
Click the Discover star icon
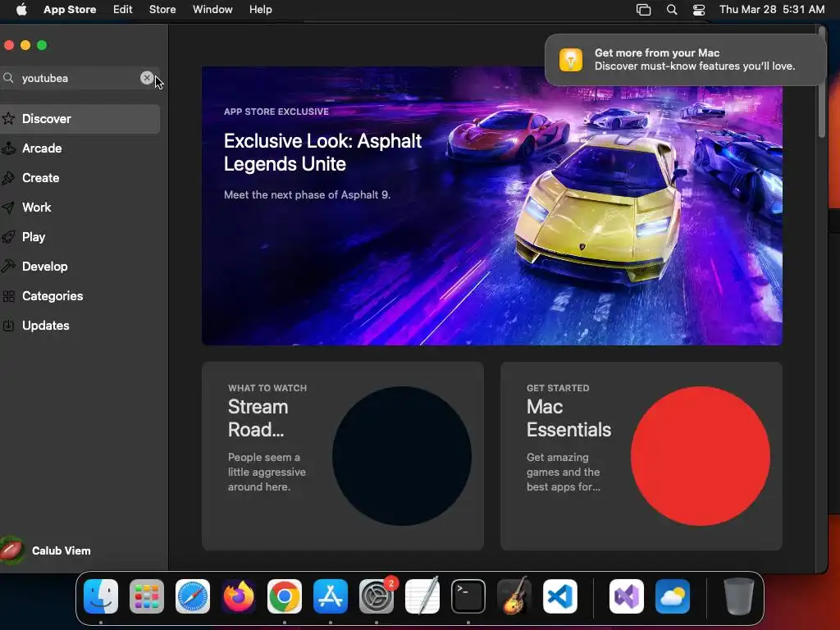point(8,118)
